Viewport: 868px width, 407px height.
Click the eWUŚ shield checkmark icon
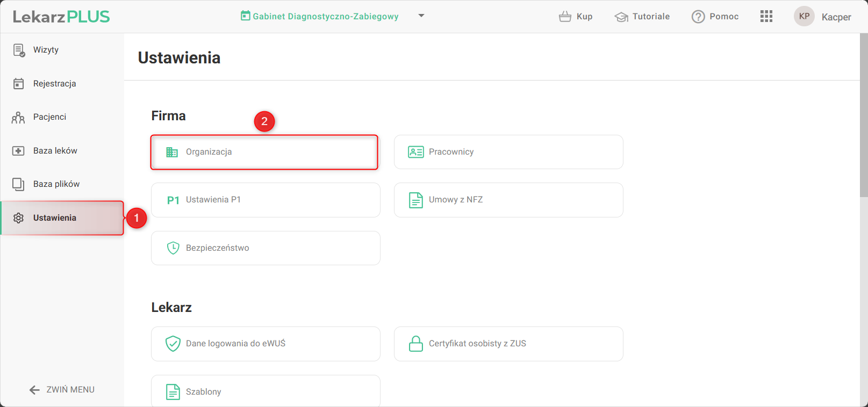tap(173, 344)
